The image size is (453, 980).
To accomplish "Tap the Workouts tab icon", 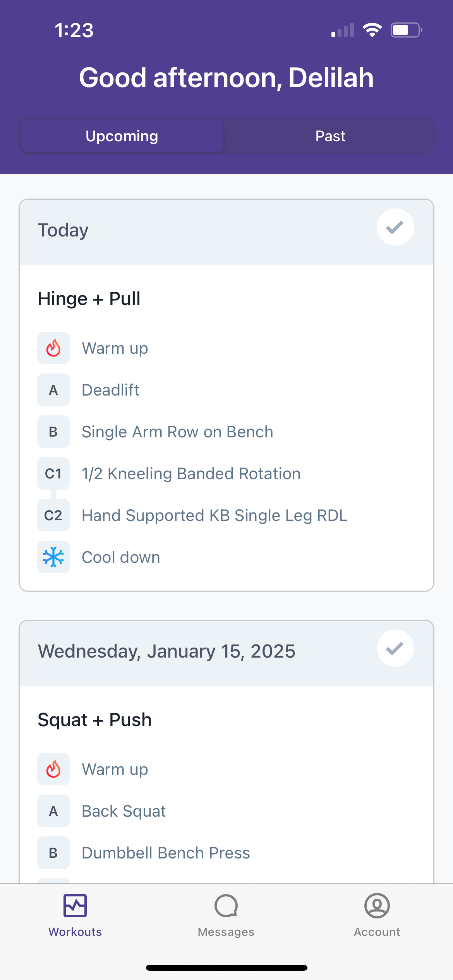I will [75, 905].
